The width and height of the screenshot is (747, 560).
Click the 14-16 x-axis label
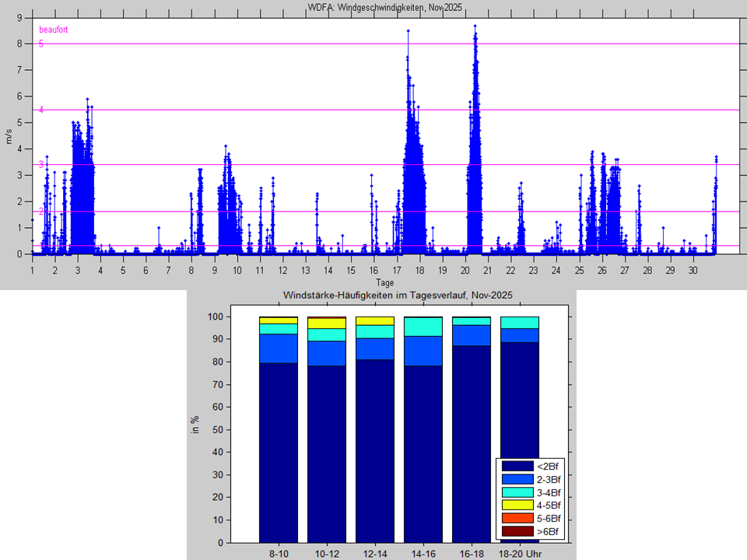click(x=423, y=554)
